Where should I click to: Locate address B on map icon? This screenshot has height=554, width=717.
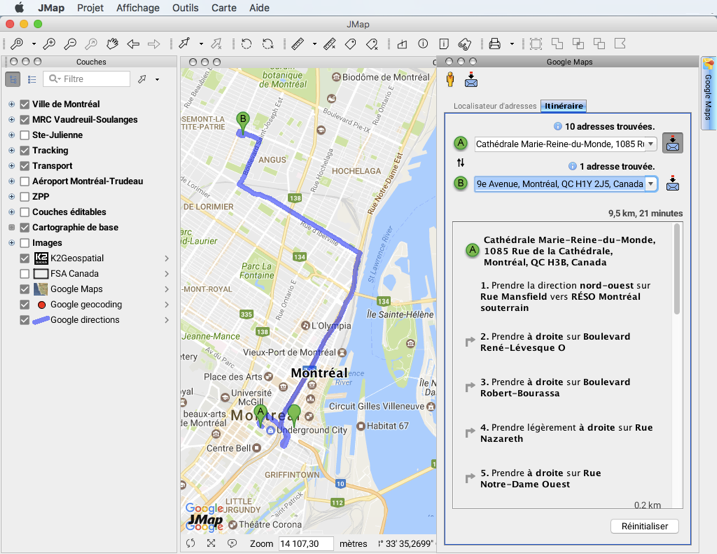[x=673, y=183]
